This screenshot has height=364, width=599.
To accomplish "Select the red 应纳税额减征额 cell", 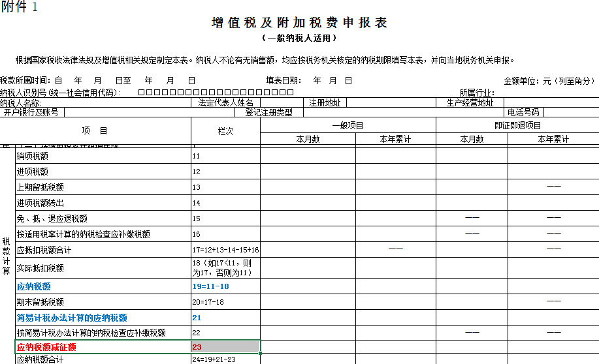I will (x=103, y=347).
